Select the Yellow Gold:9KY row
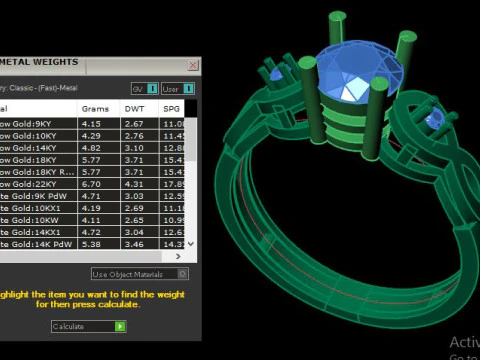This screenshot has height=360, width=480. pos(92,124)
